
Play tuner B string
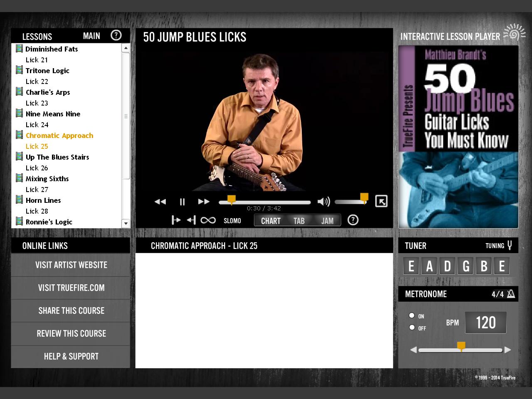484,266
